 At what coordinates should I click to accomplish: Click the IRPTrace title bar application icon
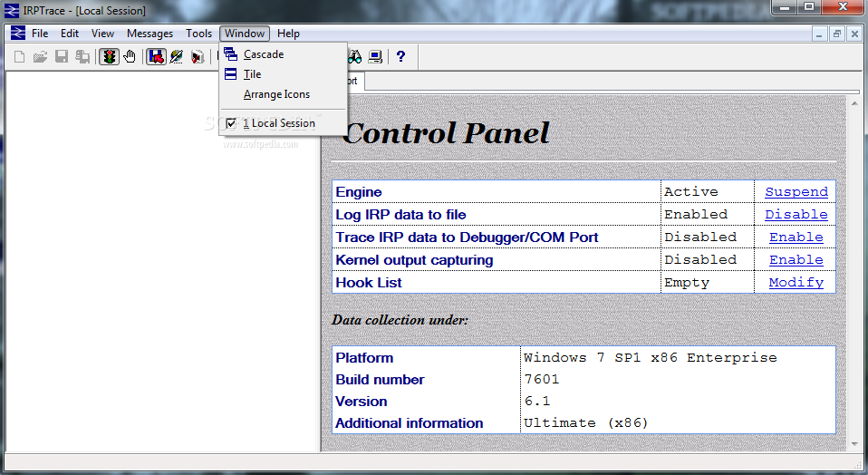[x=12, y=11]
